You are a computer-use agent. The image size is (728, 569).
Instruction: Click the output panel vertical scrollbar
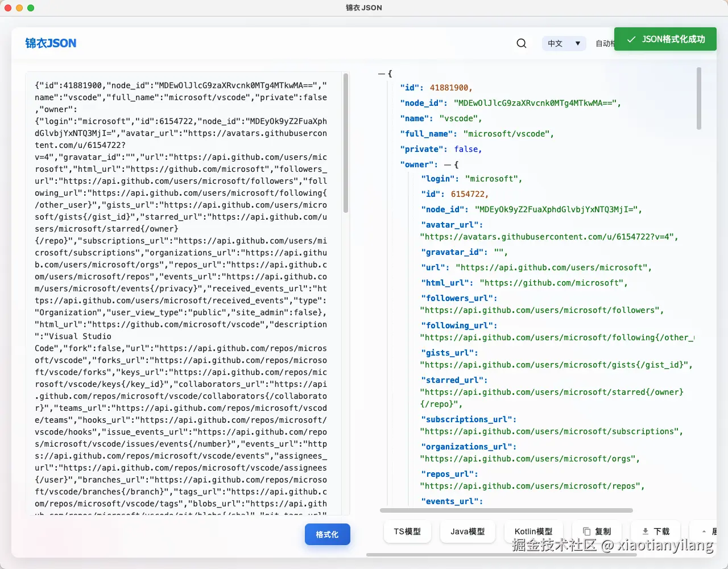[x=698, y=98]
